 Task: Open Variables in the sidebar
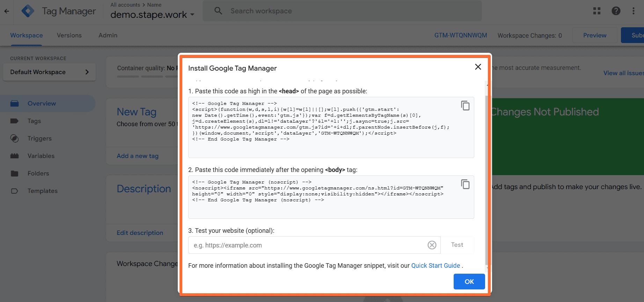point(41,156)
